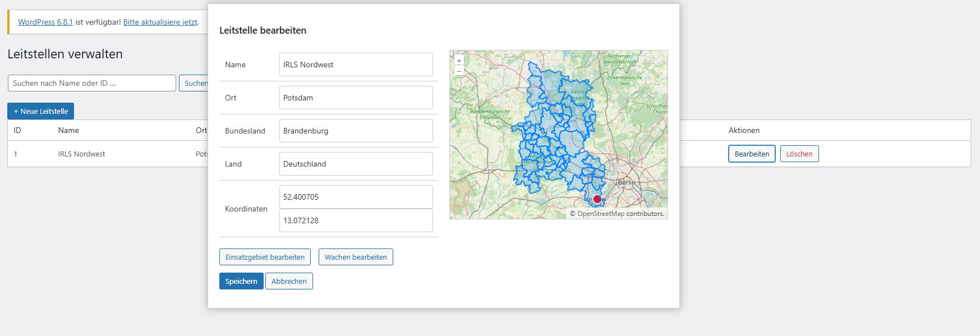The image size is (980, 336).
Task: Click '+ Neue Leitstelle' button
Action: coord(40,111)
